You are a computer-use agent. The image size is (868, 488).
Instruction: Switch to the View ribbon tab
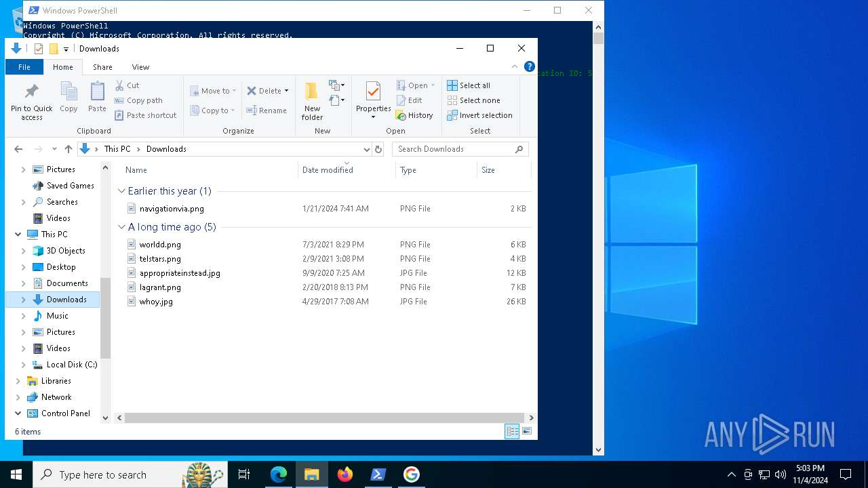coord(140,67)
